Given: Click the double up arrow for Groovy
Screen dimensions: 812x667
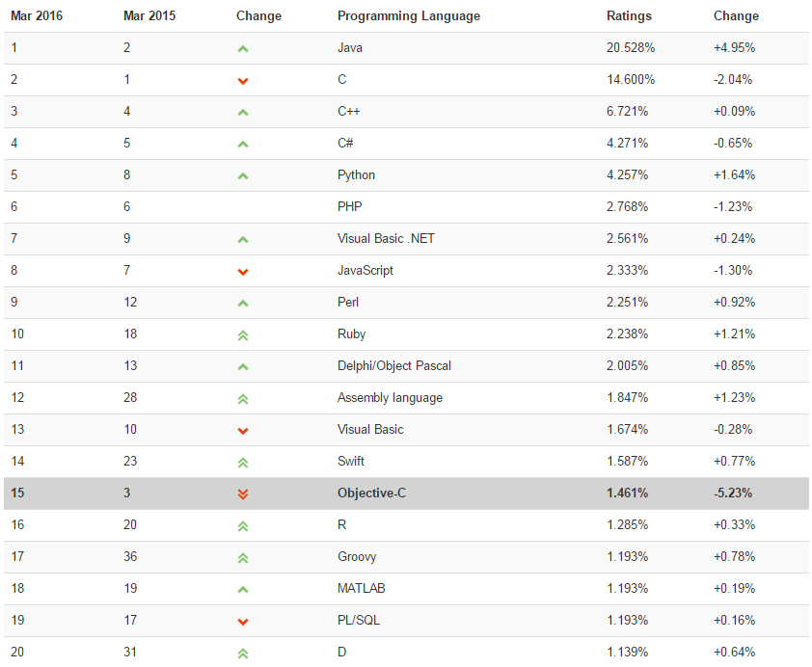Looking at the screenshot, I should (243, 557).
